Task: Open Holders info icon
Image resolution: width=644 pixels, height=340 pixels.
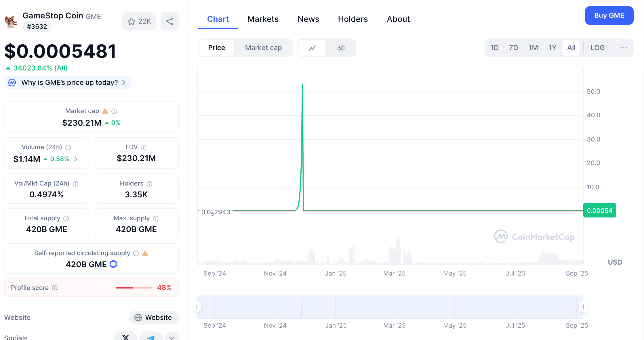Action: [149, 184]
